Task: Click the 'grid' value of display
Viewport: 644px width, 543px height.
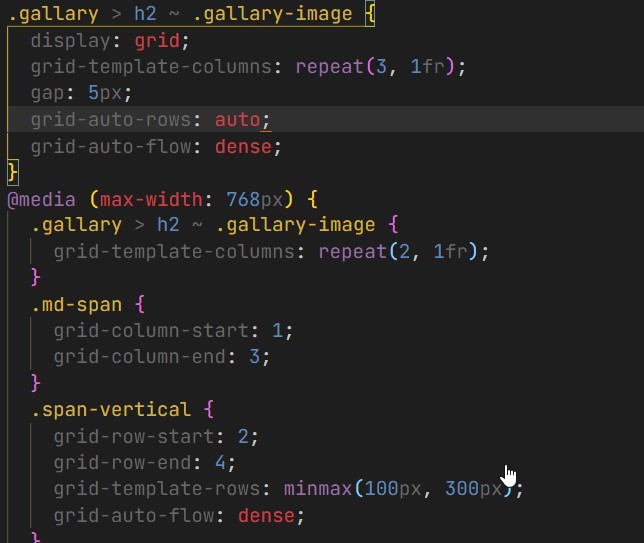Action: (x=157, y=41)
